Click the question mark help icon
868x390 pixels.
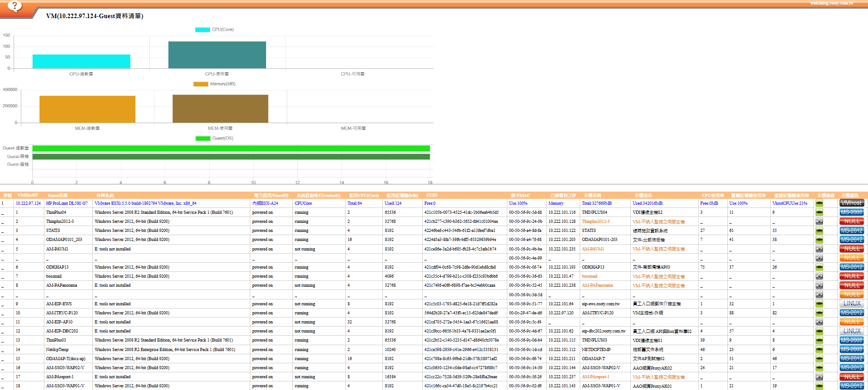(x=14, y=6)
